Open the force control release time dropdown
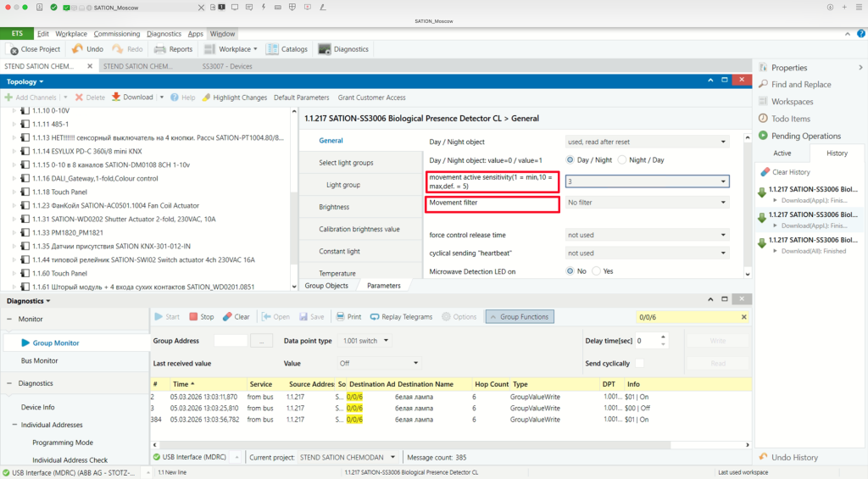Image resolution: width=868 pixels, height=479 pixels. point(647,236)
